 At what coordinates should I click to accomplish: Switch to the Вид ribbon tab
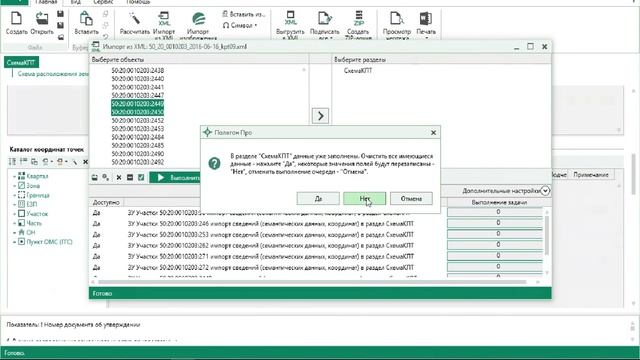pyautogui.click(x=76, y=2)
